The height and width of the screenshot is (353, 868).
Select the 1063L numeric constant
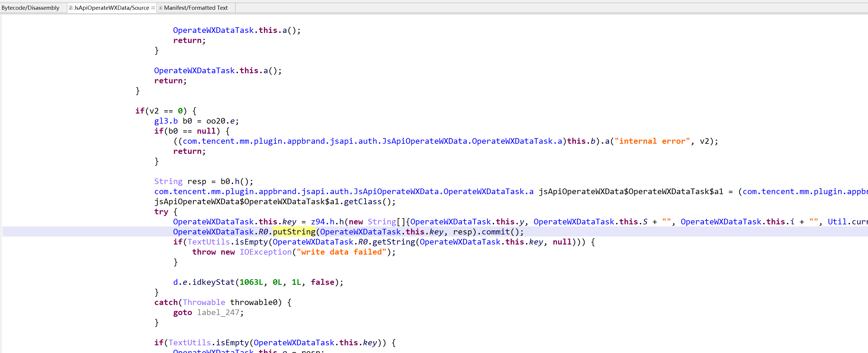coord(251,282)
